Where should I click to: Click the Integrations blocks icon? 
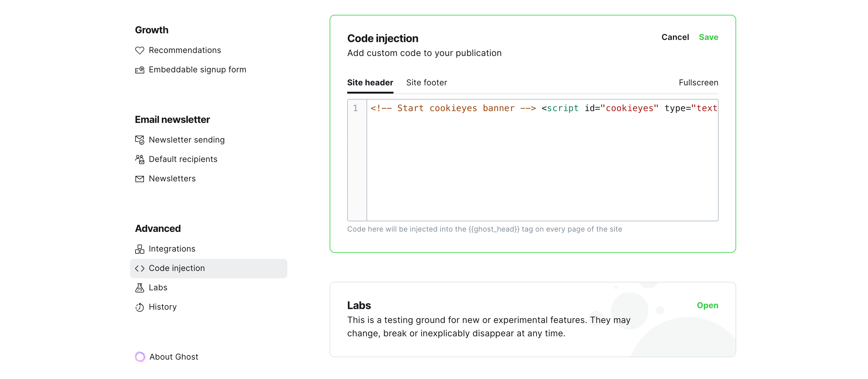pyautogui.click(x=139, y=249)
